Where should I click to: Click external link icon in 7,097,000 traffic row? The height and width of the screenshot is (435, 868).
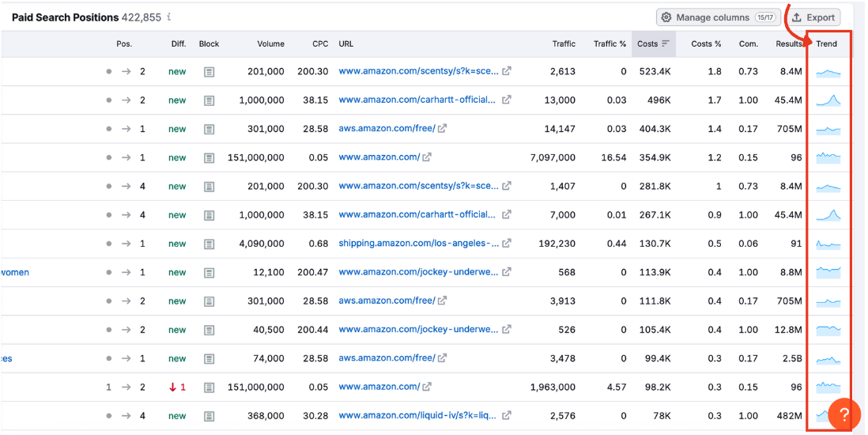coord(427,157)
